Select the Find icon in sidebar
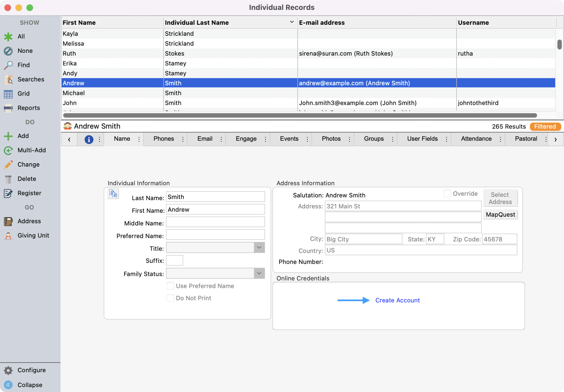The image size is (564, 392). coord(9,65)
